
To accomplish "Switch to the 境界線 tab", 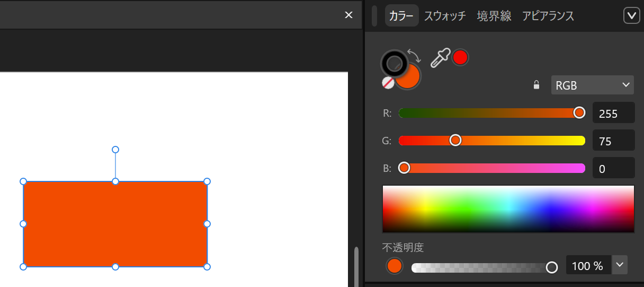I will (x=494, y=16).
